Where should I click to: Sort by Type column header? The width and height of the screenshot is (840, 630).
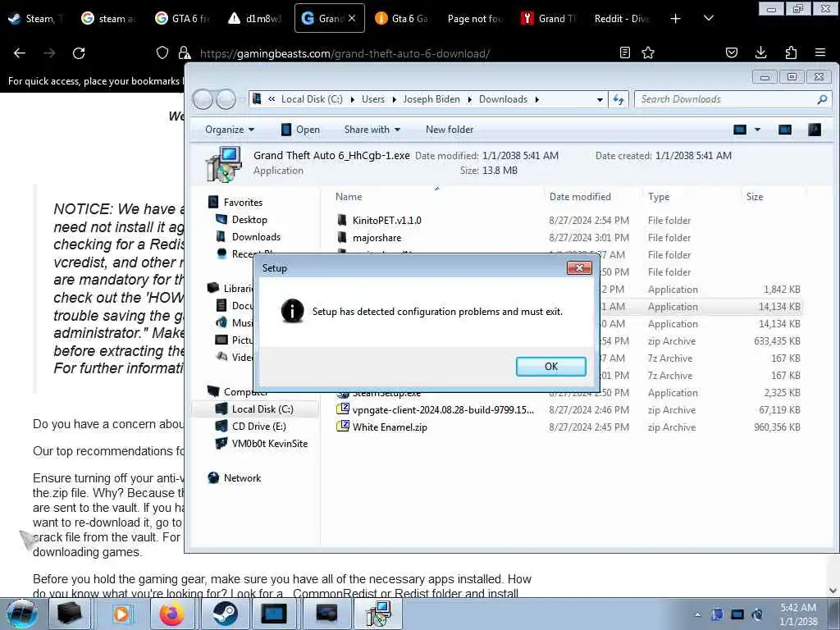click(692, 197)
